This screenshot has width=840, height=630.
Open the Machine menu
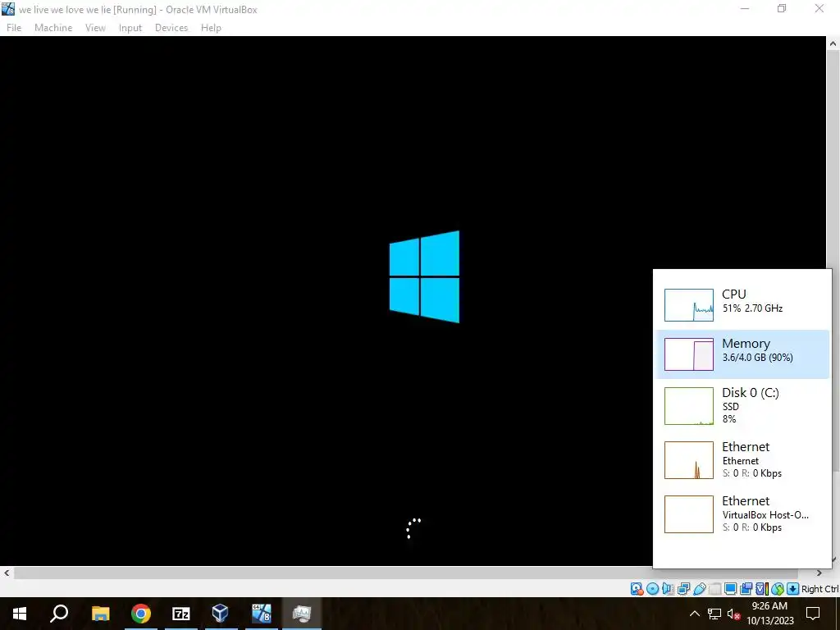pyautogui.click(x=53, y=28)
